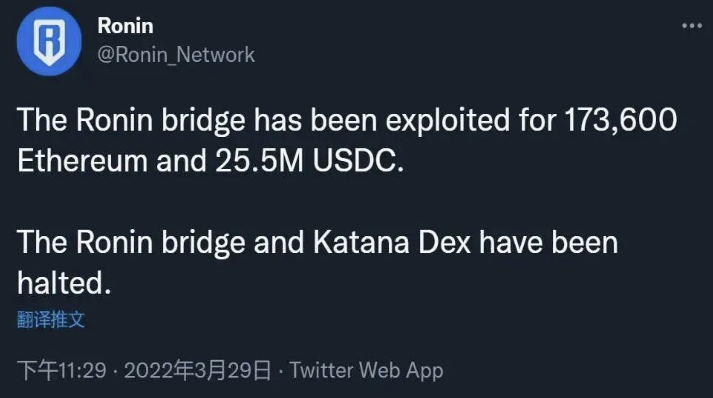Open the three-dot more options menu
The height and width of the screenshot is (398, 713).
(x=692, y=26)
